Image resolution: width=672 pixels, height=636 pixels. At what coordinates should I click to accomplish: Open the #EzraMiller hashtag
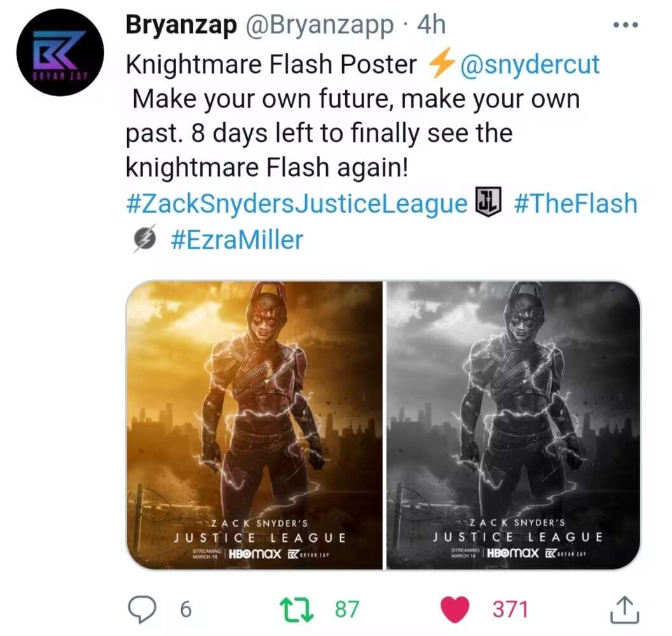tap(237, 239)
